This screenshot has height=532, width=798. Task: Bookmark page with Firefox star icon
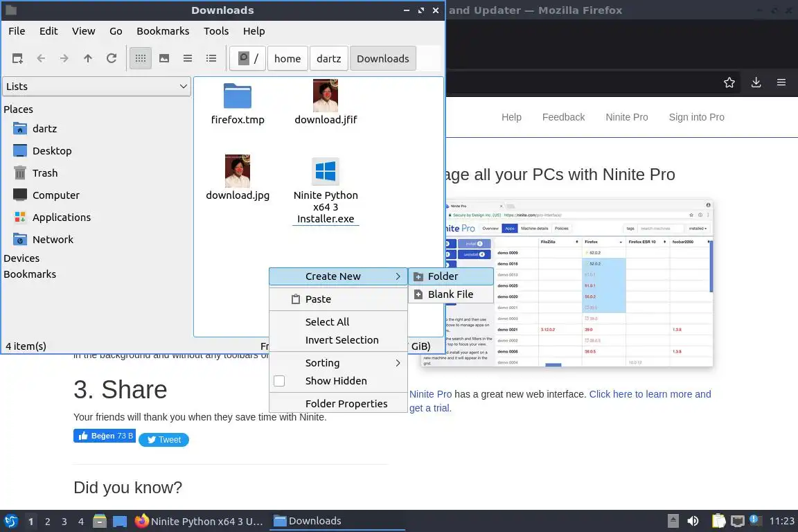(729, 82)
